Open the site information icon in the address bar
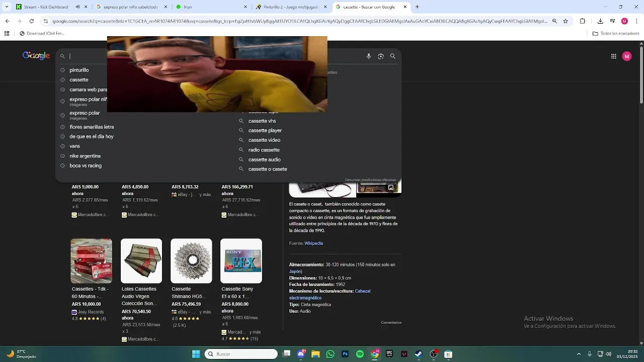 point(46,21)
